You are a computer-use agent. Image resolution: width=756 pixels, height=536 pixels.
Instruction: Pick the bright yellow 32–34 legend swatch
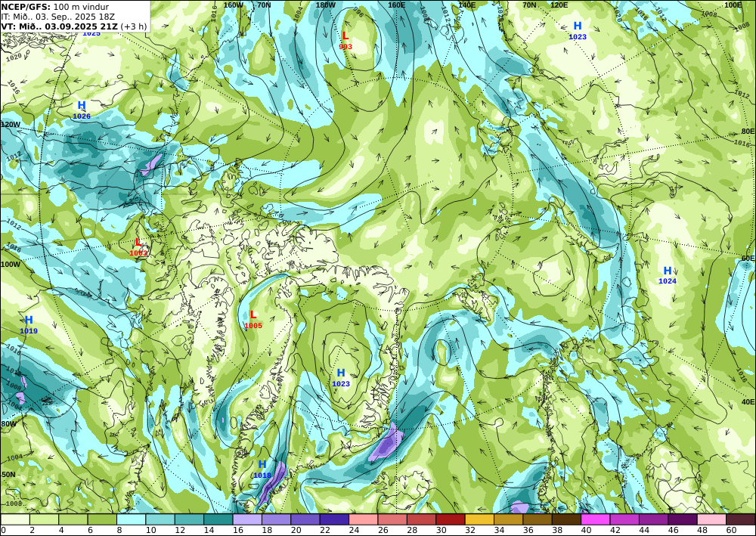[x=480, y=519]
